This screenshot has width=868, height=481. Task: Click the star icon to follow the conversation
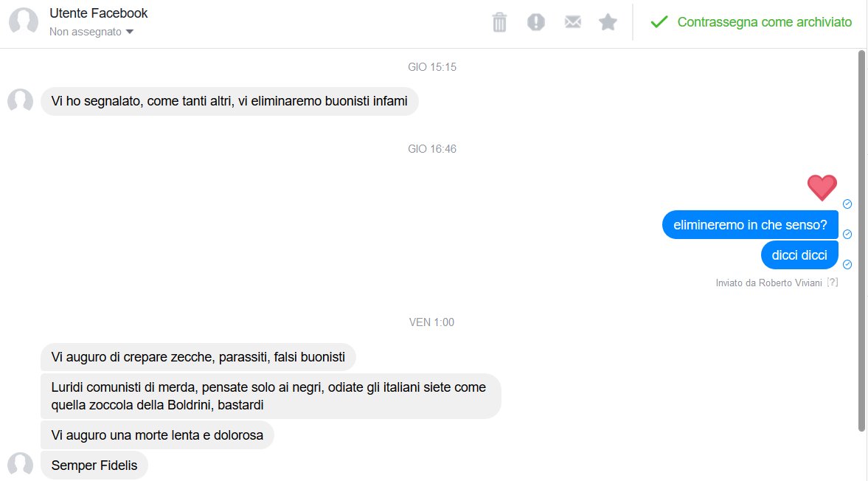608,22
